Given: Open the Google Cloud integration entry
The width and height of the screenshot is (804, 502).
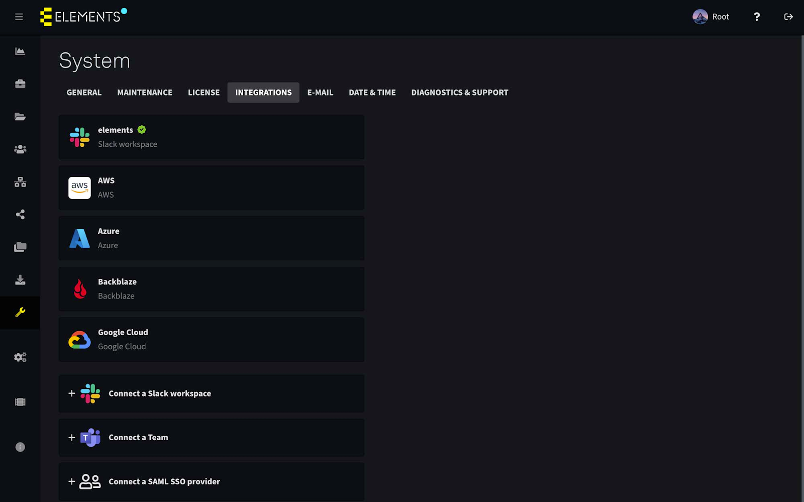Looking at the screenshot, I should 211,339.
